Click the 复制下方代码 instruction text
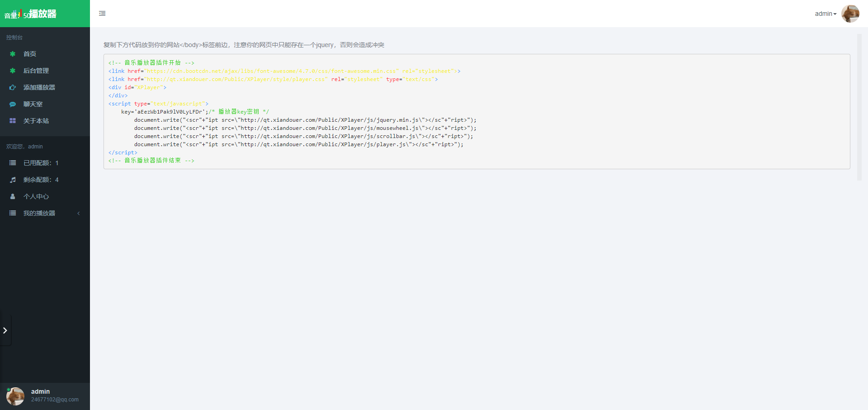 click(244, 45)
